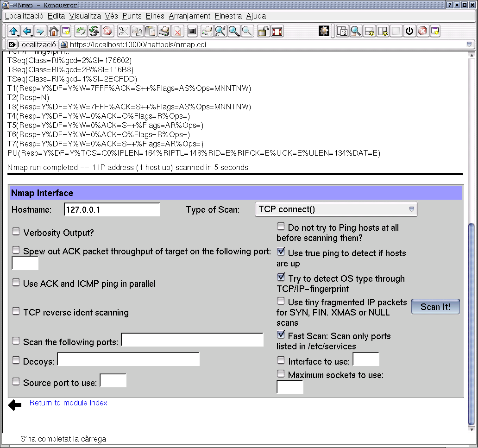Check Do not try to Ping hosts
This screenshot has height=448, width=478.
281,226
